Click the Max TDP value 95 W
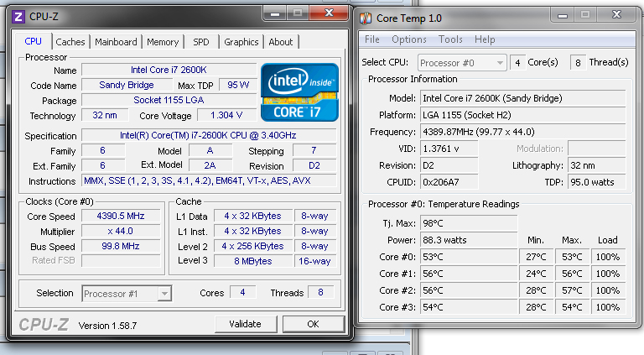This screenshot has height=355, width=644. click(238, 85)
